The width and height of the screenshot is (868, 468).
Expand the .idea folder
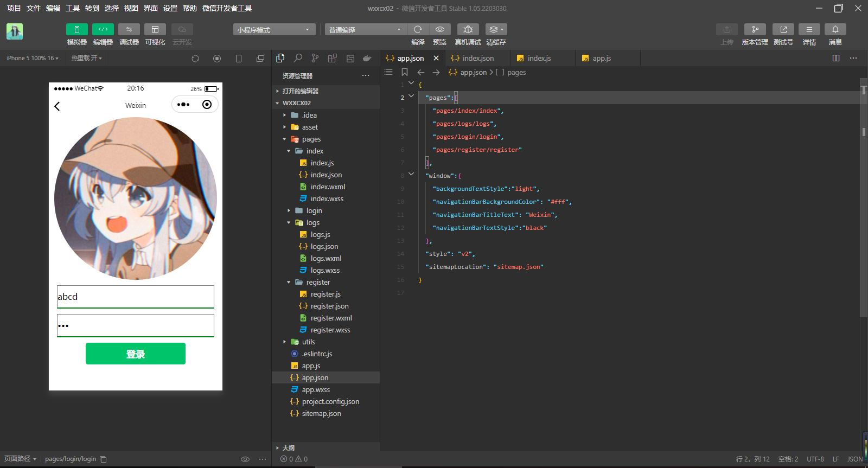pos(325,115)
